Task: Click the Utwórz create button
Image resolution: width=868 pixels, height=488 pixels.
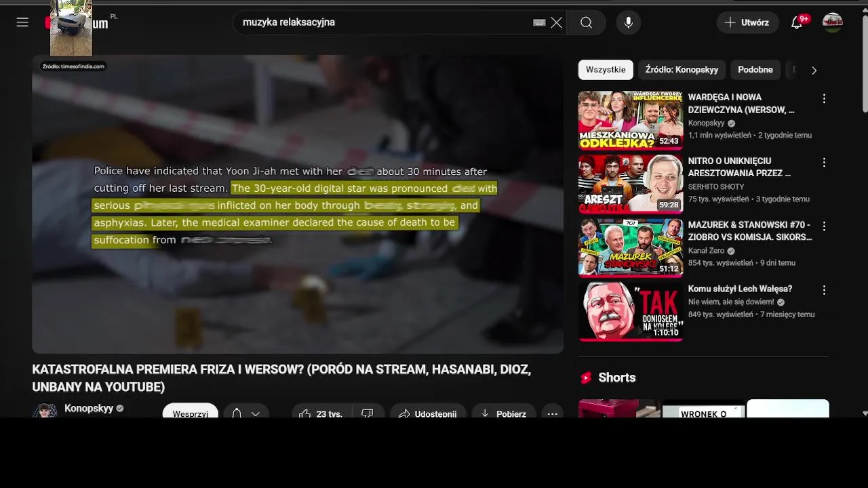Action: click(747, 22)
